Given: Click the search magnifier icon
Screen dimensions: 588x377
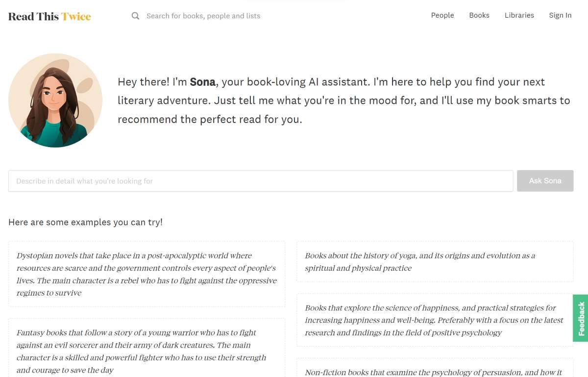Looking at the screenshot, I should tap(135, 16).
